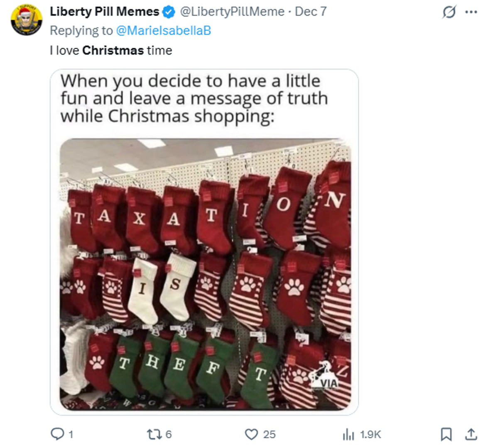
Task: Click the reply speech bubble icon
Action: pos(56,434)
